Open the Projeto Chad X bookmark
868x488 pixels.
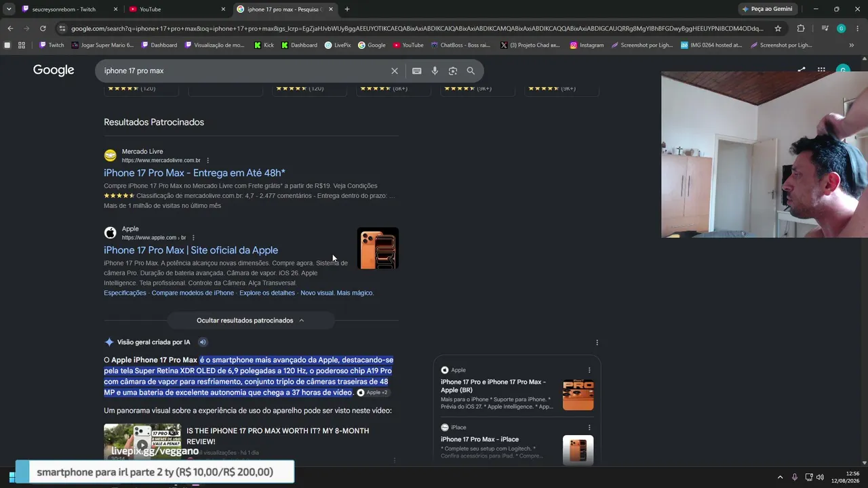[530, 45]
